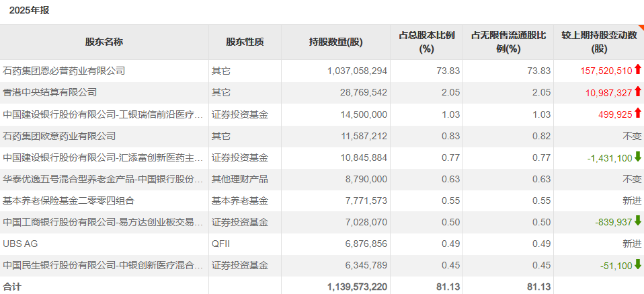Image resolution: width=644 pixels, height=294 pixels.
Task: Select shareholder 香港中央结算有限公司
Action: pyautogui.click(x=50, y=93)
